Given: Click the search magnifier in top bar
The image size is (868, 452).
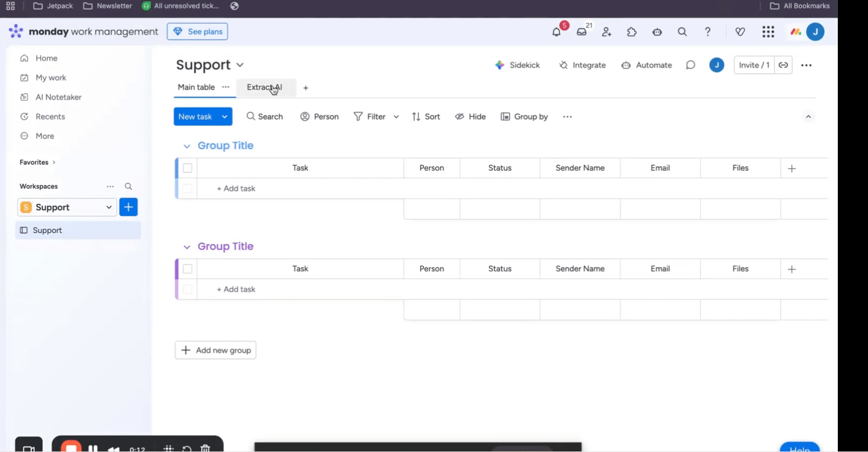Looking at the screenshot, I should tap(682, 32).
